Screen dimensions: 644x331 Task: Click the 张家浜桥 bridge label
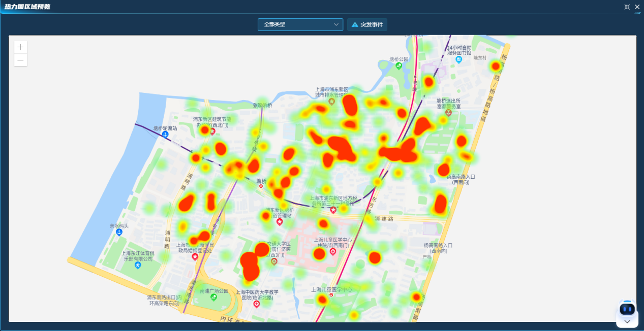[x=263, y=106]
